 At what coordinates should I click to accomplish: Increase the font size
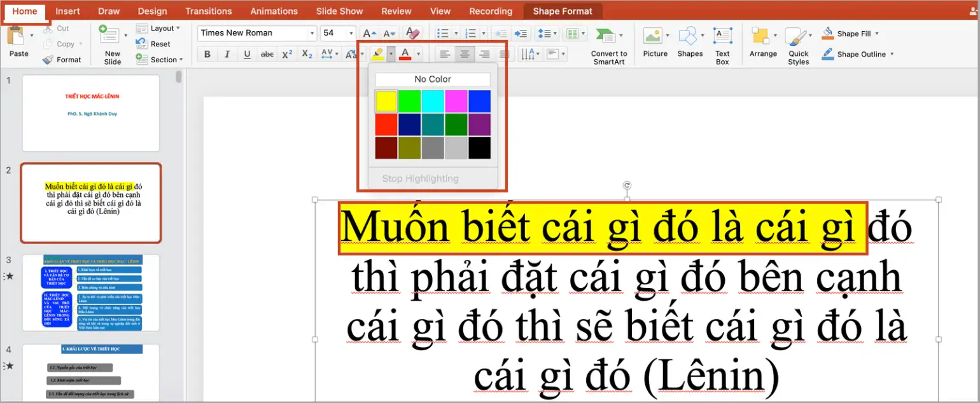pyautogui.click(x=369, y=33)
